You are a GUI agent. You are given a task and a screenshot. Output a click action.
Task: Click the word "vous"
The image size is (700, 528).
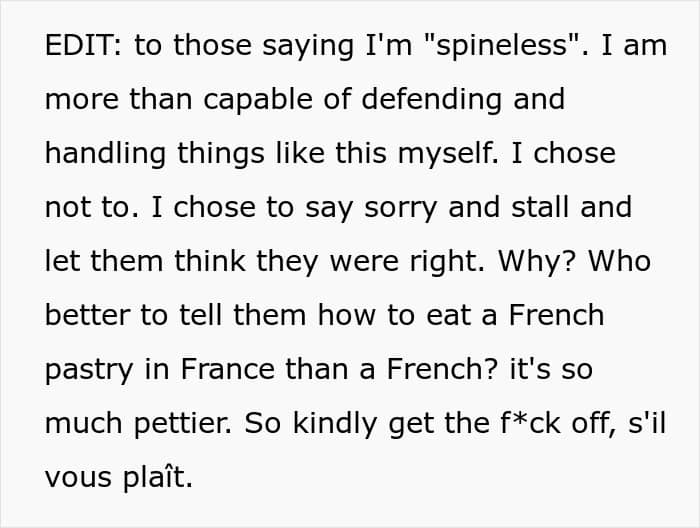(80, 478)
